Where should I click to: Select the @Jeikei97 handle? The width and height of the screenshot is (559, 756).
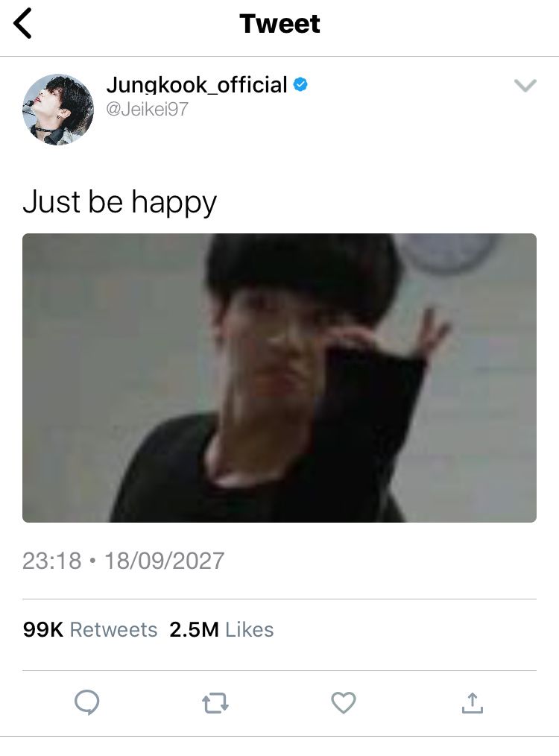tap(147, 109)
